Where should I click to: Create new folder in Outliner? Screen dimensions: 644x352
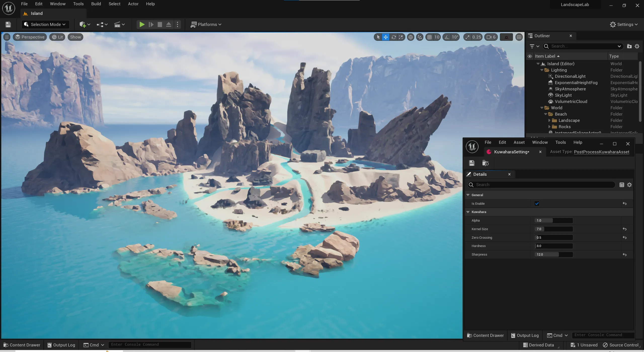pos(629,46)
